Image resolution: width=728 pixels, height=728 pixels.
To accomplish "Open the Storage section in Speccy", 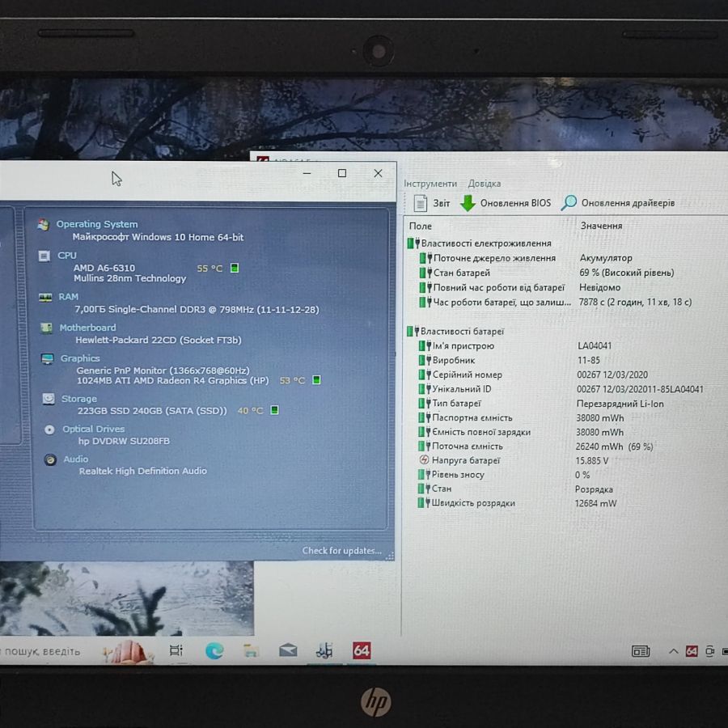I will tap(79, 399).
